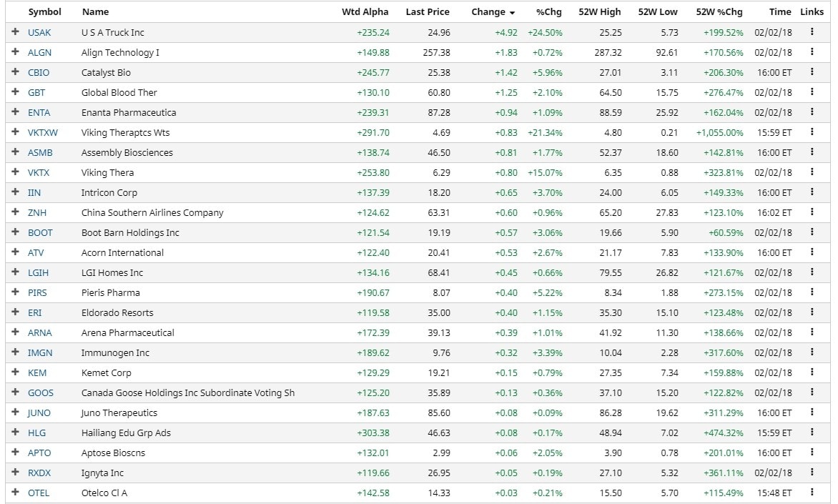This screenshot has width=838, height=504.
Task: Click the VKTX ticker link
Action: pos(39,172)
